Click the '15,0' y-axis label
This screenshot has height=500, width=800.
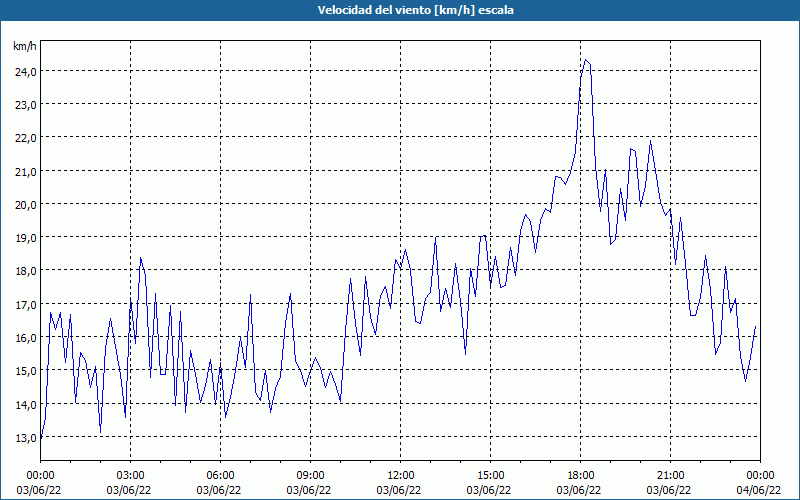pyautogui.click(x=26, y=371)
